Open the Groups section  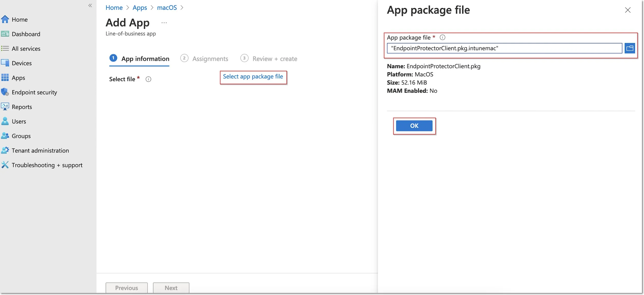coord(21,136)
